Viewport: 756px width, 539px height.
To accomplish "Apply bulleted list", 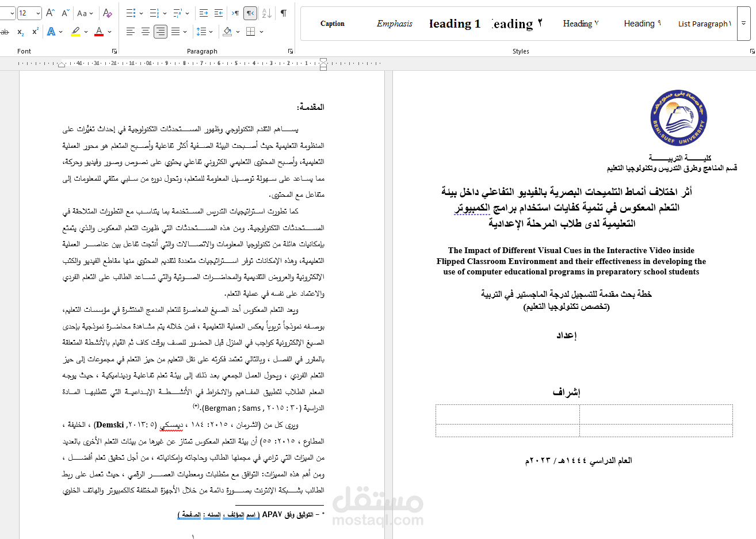I will tap(131, 13).
